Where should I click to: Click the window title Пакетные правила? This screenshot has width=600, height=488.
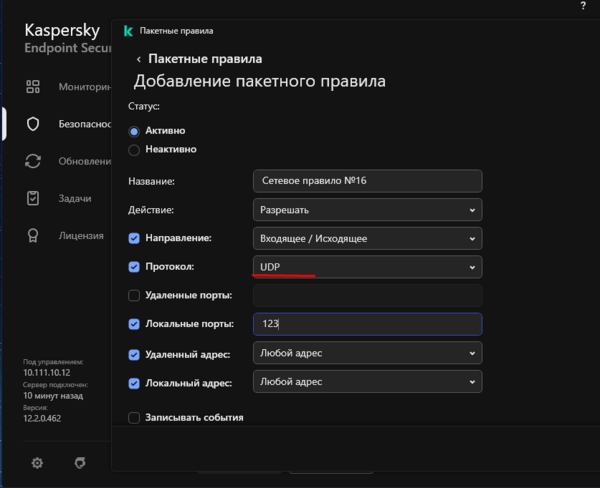[x=176, y=31]
